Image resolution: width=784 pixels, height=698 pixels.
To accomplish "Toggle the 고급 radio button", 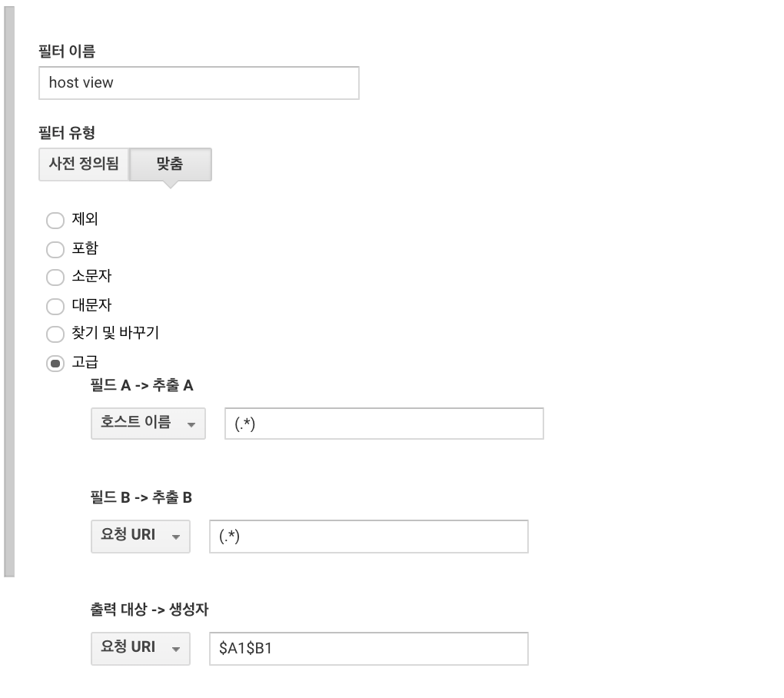I will 55,363.
